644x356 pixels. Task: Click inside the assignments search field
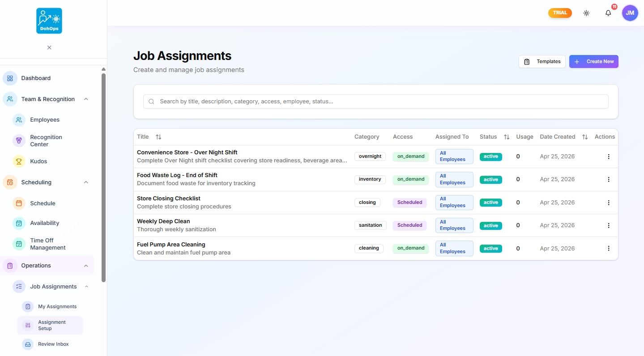point(375,102)
